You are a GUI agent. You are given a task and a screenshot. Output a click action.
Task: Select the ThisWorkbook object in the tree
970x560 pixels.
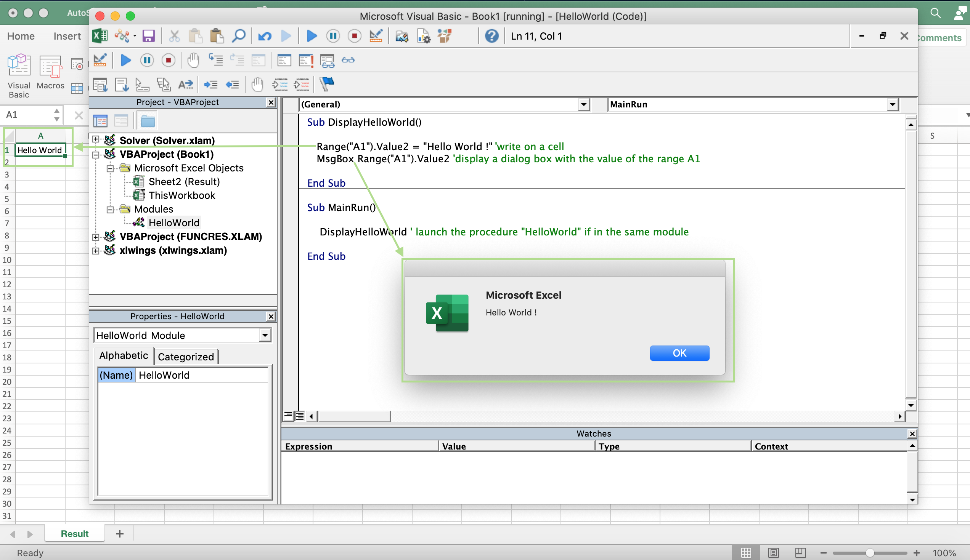pos(181,195)
